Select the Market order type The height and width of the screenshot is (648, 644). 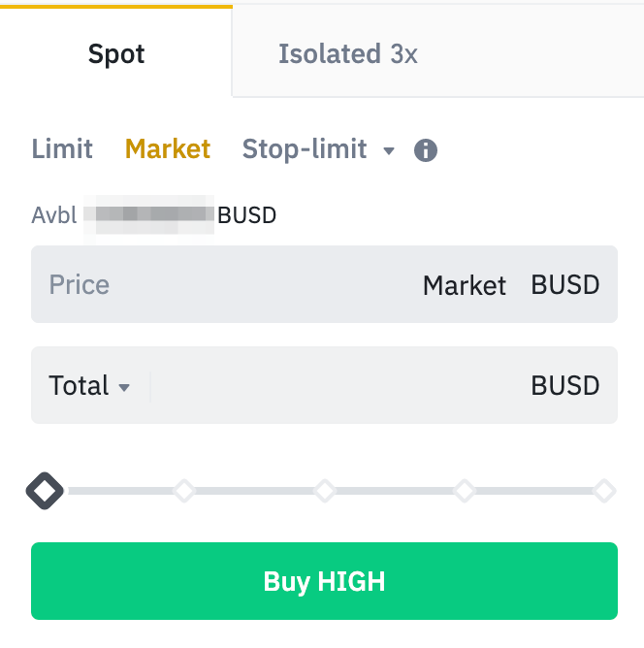point(168,149)
